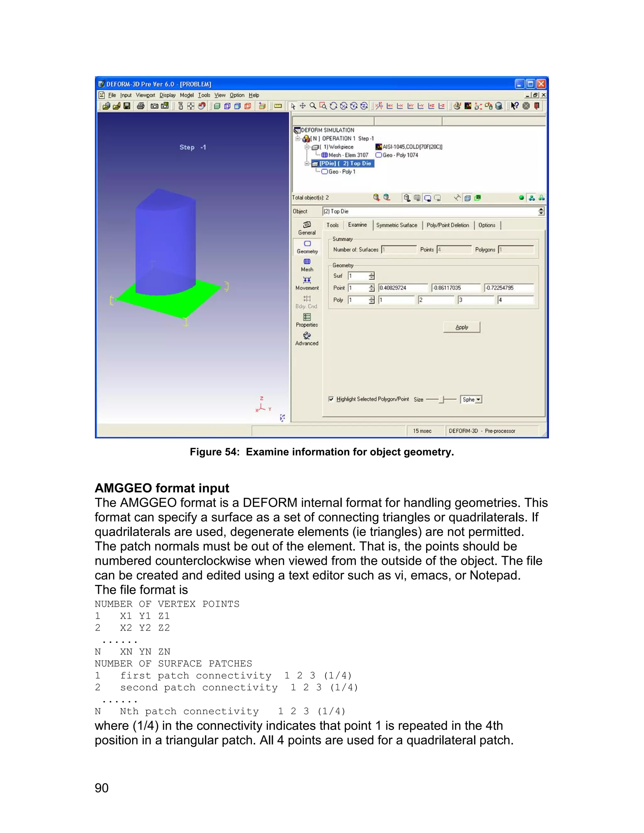Open the Input menu
This screenshot has height=833, width=644.
tap(125, 95)
